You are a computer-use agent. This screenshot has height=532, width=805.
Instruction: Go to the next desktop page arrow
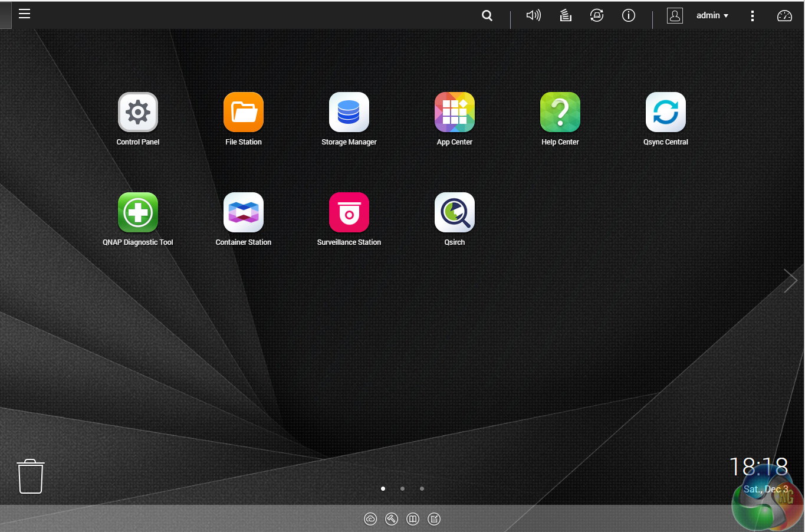[x=790, y=281]
